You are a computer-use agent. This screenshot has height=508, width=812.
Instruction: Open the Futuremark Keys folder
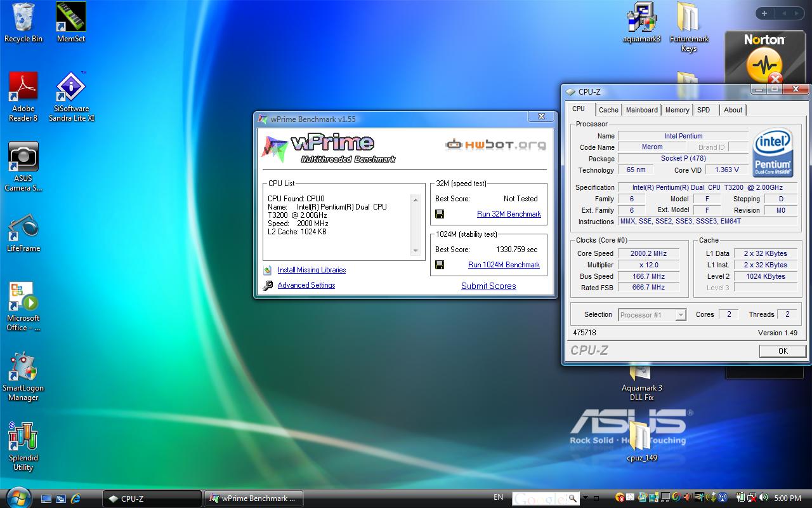pos(688,27)
